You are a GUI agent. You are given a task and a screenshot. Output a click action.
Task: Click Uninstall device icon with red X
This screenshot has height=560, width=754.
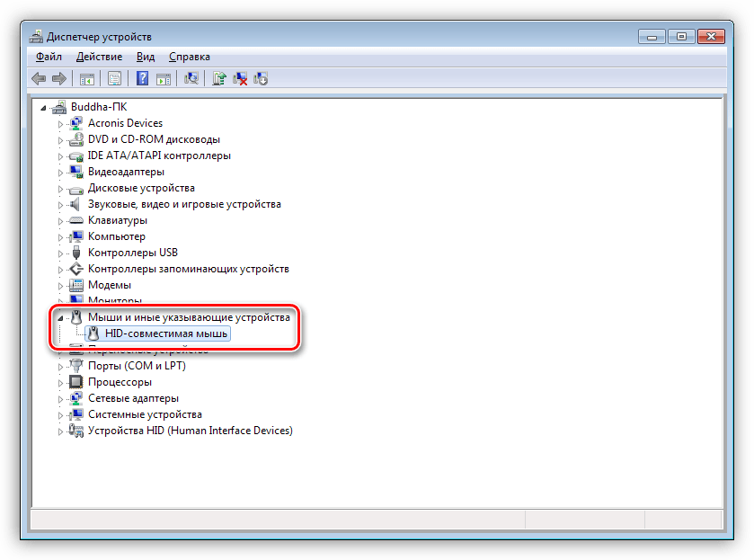coord(240,79)
